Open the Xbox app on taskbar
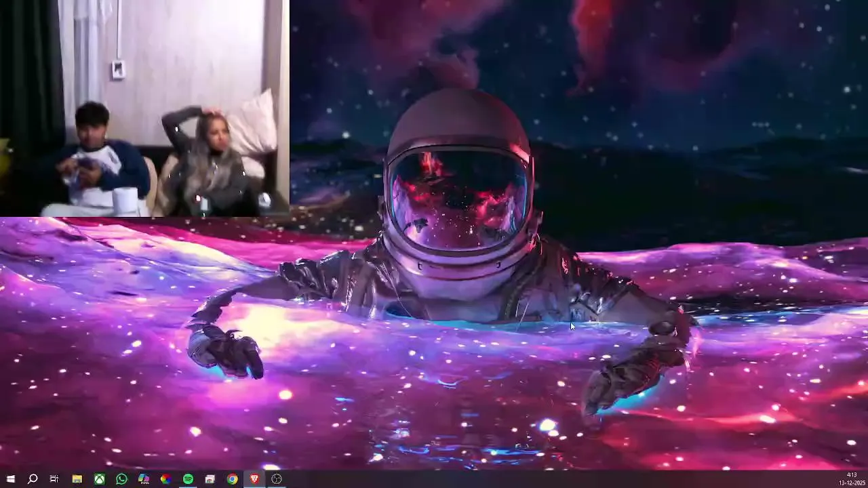The height and width of the screenshot is (488, 868). (99, 479)
